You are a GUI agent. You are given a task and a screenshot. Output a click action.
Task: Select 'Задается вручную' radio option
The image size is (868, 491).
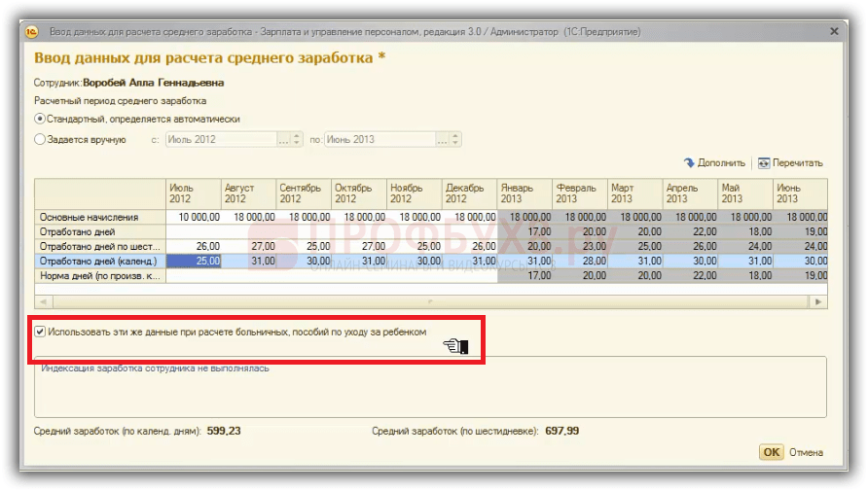[x=40, y=140]
